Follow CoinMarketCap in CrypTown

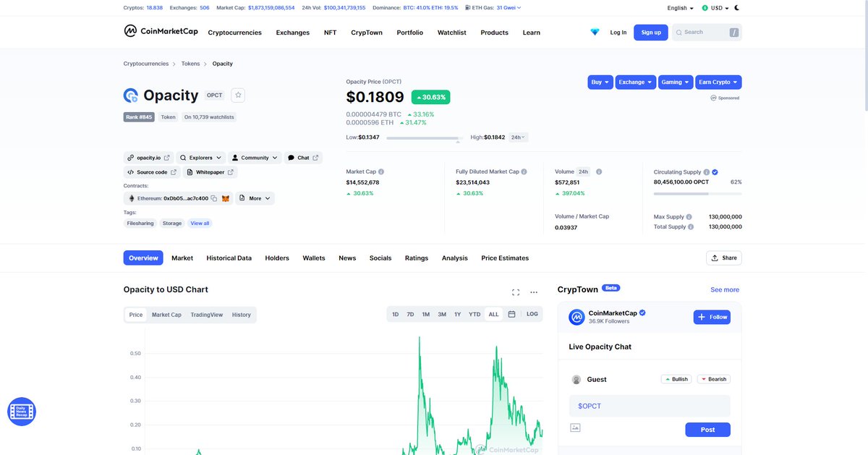[712, 317]
